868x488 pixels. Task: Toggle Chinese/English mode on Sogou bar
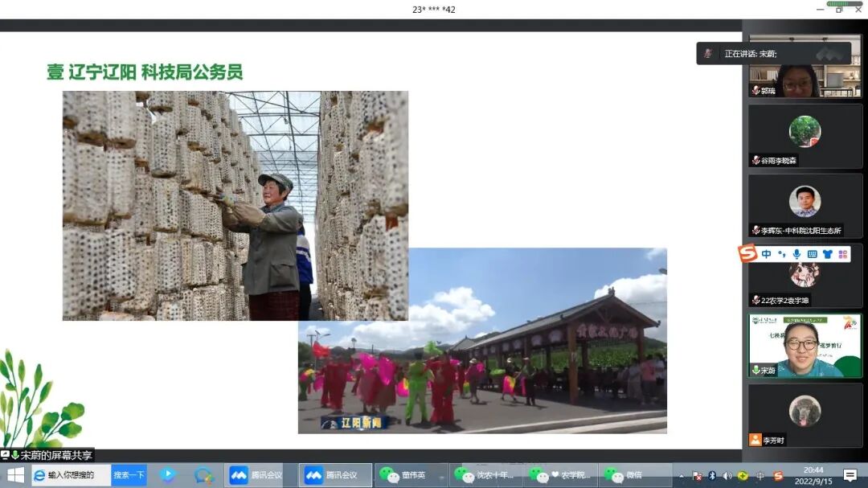click(x=766, y=254)
